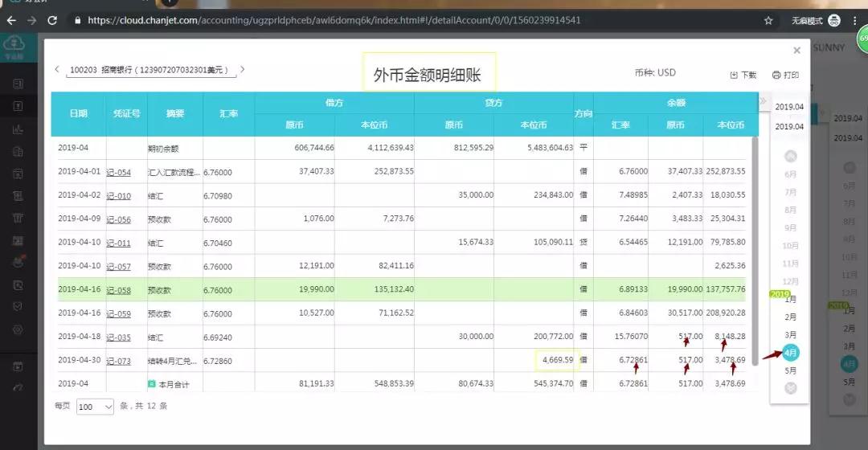
Task: Open voucher link 记-054
Action: pyautogui.click(x=118, y=173)
